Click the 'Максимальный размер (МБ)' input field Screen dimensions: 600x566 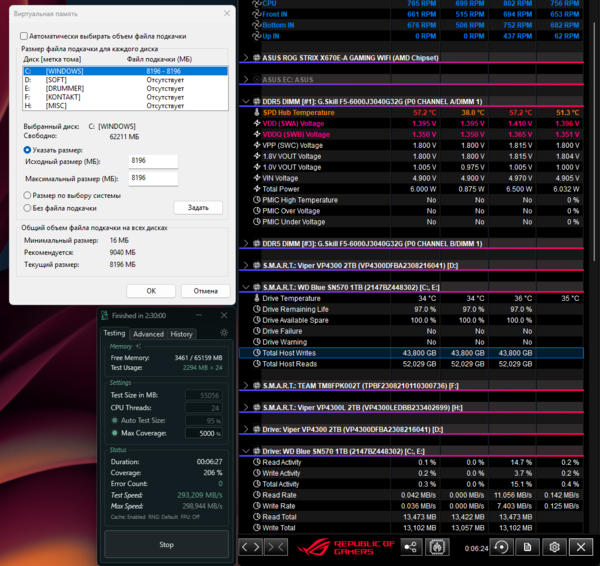(x=153, y=178)
